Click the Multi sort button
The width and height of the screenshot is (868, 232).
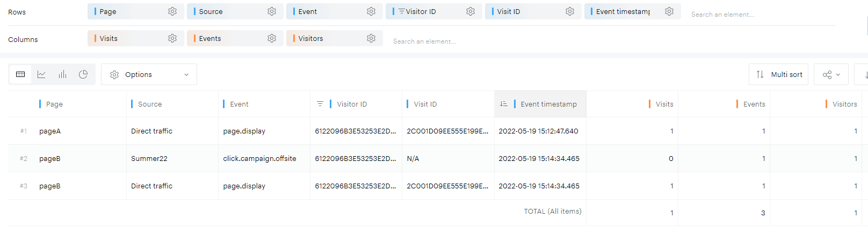click(x=778, y=74)
